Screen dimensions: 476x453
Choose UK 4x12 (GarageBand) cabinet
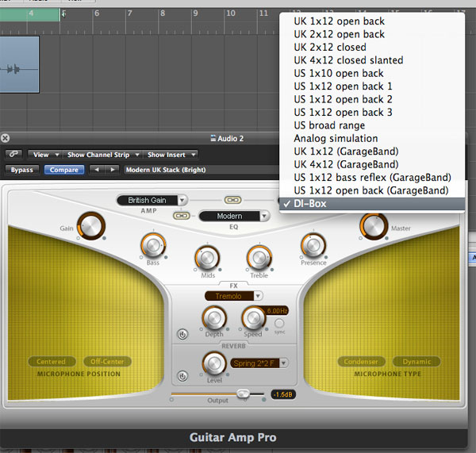372,164
